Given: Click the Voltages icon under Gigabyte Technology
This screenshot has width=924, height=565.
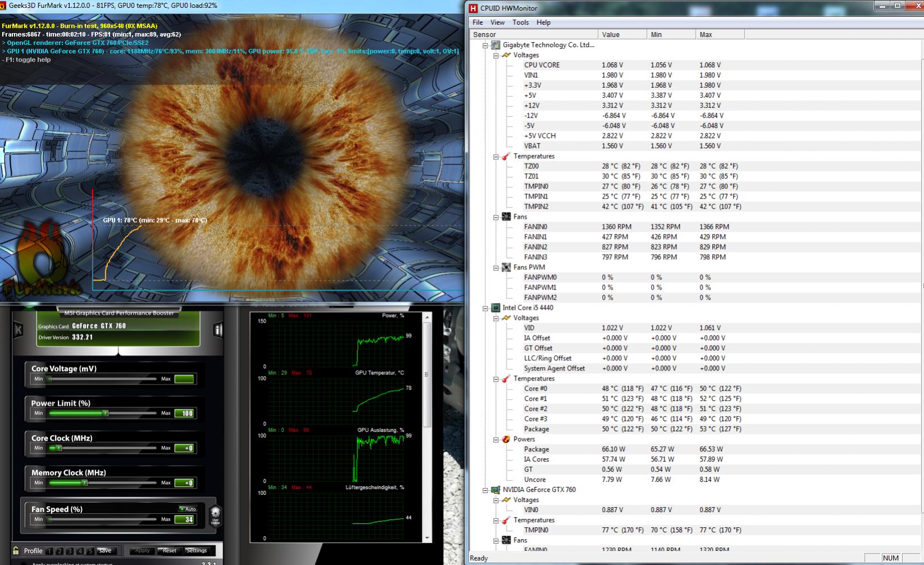Looking at the screenshot, I should (x=506, y=55).
